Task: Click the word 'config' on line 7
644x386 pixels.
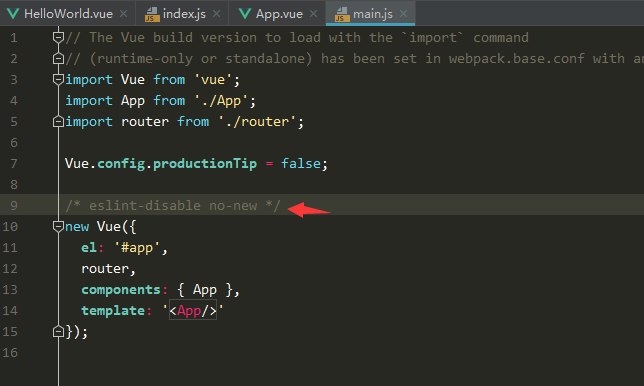Action: pyautogui.click(x=121, y=163)
